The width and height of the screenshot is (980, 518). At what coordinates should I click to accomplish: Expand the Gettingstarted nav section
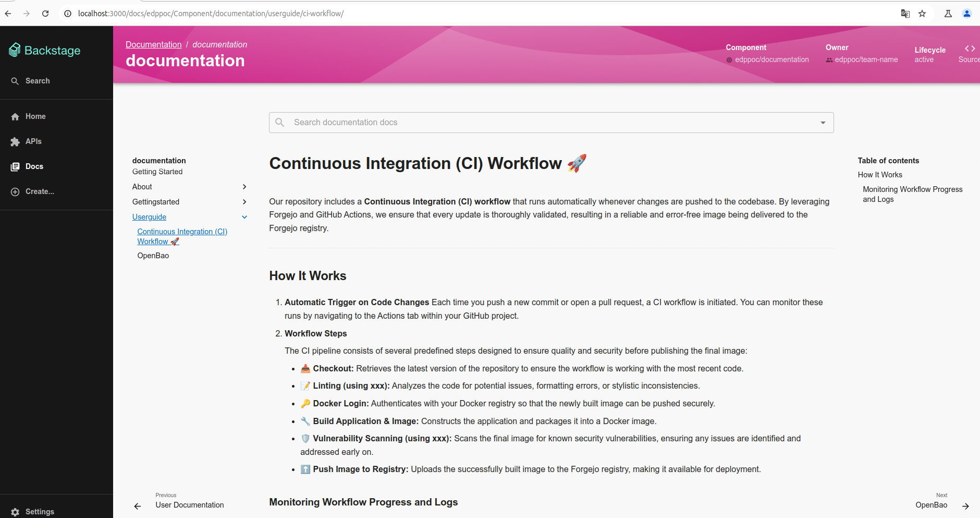pos(244,202)
